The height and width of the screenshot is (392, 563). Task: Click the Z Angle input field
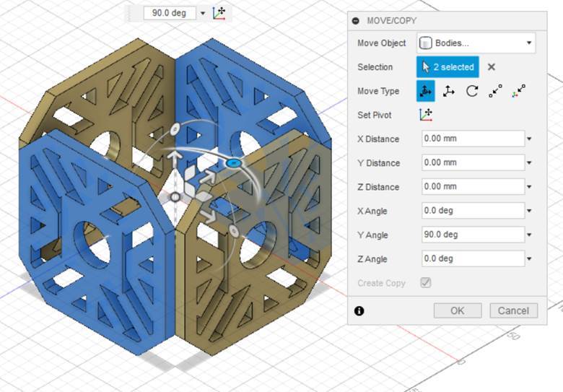473,258
